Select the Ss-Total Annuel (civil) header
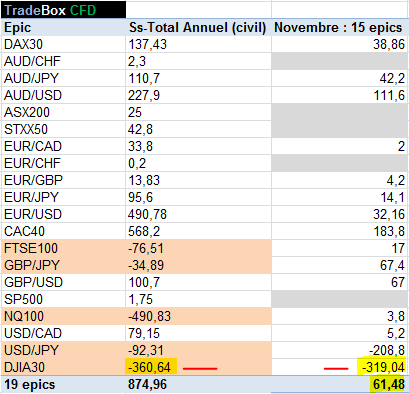 (x=198, y=27)
